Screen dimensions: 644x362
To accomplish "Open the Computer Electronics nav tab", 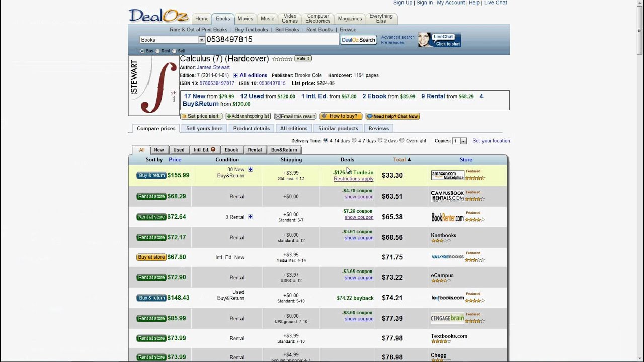I will tap(318, 19).
